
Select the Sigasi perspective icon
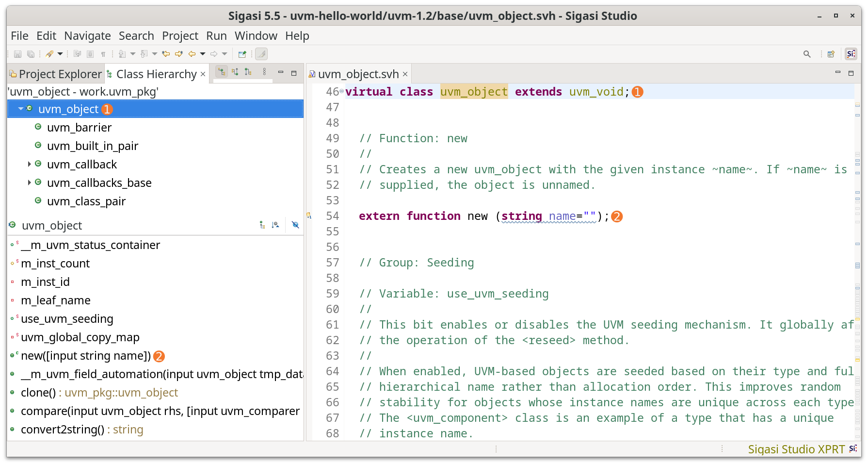(x=851, y=54)
